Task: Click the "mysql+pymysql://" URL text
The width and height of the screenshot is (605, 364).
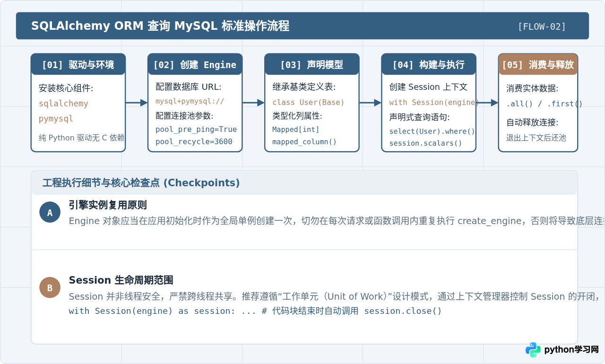Action: click(190, 101)
